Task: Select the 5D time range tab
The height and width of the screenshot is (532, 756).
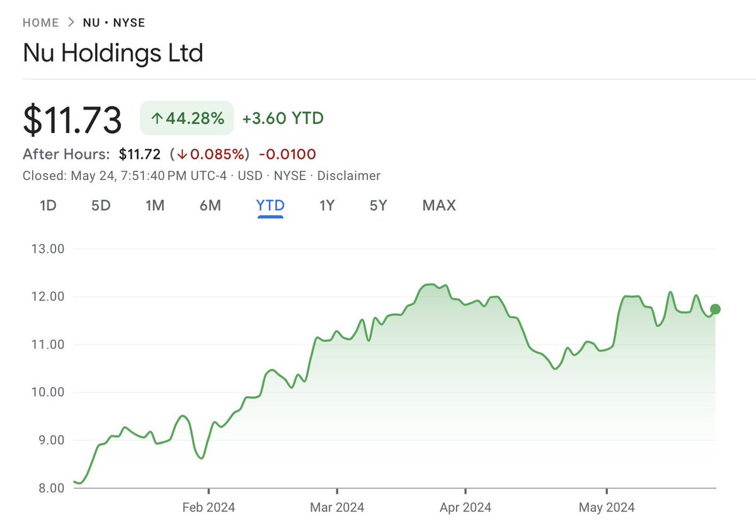Action: click(101, 205)
